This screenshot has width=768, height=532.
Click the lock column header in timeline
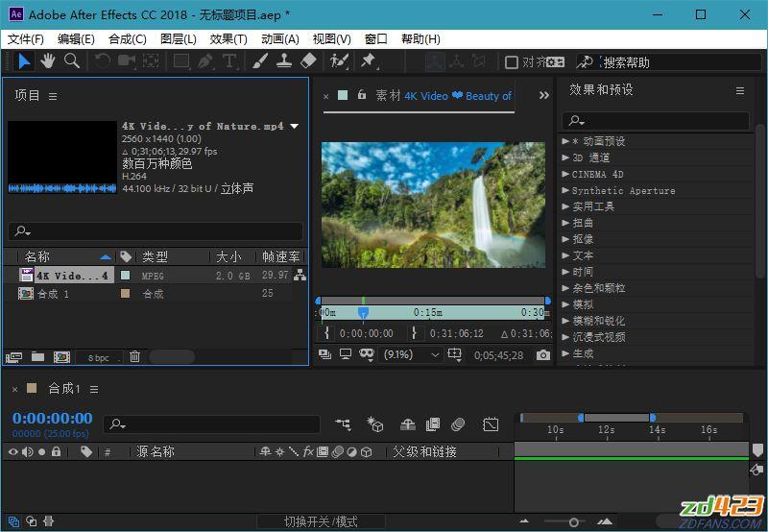click(x=57, y=451)
